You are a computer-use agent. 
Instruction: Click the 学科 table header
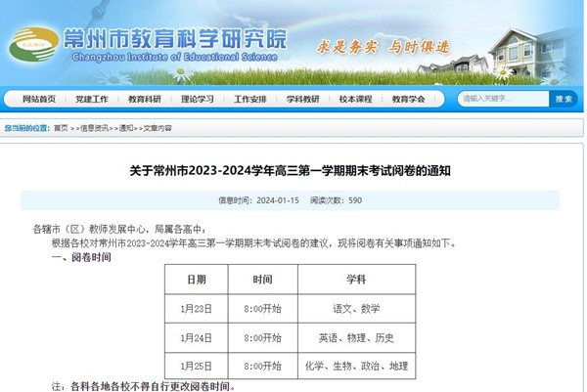click(x=356, y=280)
